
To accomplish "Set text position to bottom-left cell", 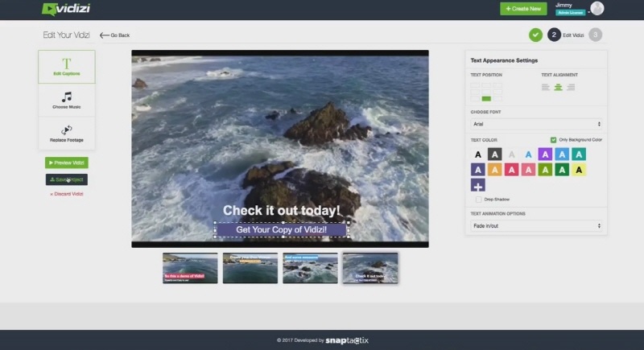I will point(475,98).
